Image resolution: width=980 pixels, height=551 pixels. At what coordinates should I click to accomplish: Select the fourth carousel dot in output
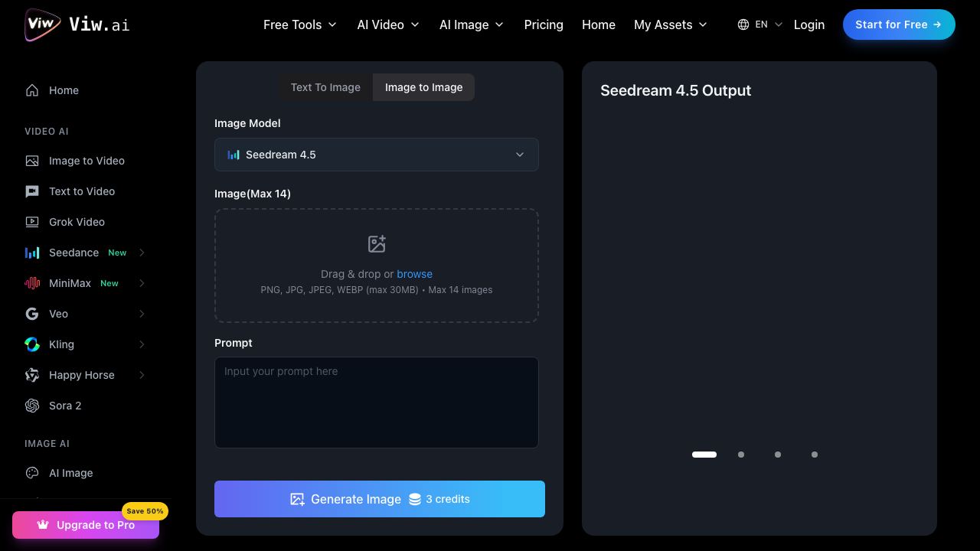coord(815,455)
